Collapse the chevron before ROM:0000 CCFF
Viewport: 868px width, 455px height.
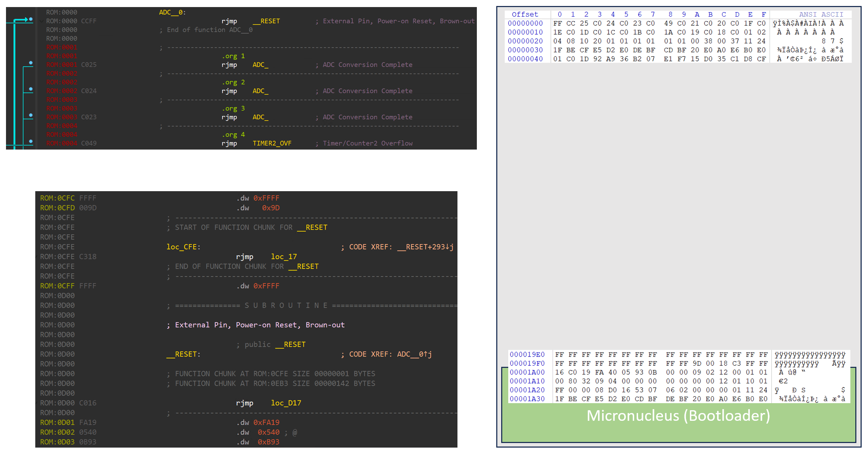[x=42, y=21]
